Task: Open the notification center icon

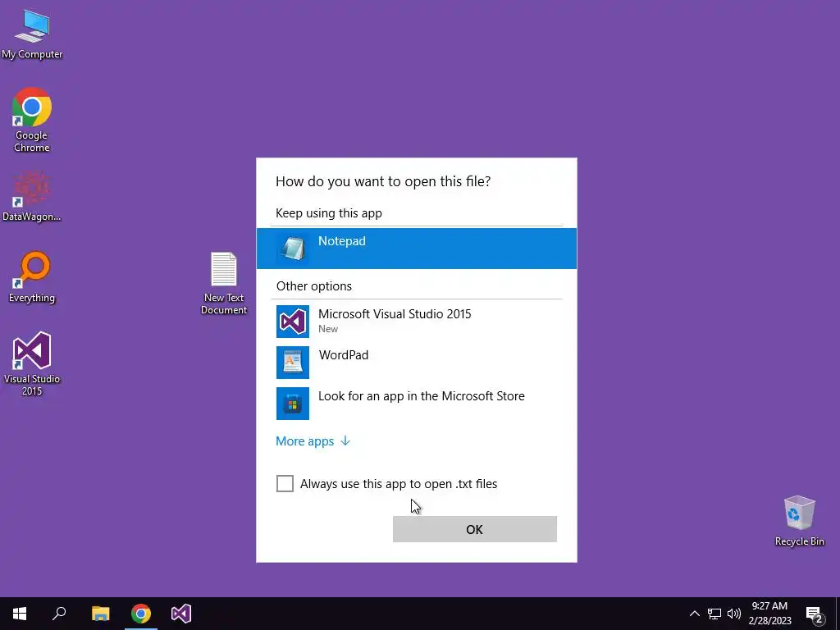Action: [x=815, y=614]
